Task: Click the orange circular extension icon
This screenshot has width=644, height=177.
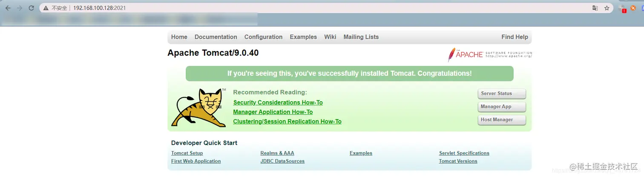Action: coord(633,8)
